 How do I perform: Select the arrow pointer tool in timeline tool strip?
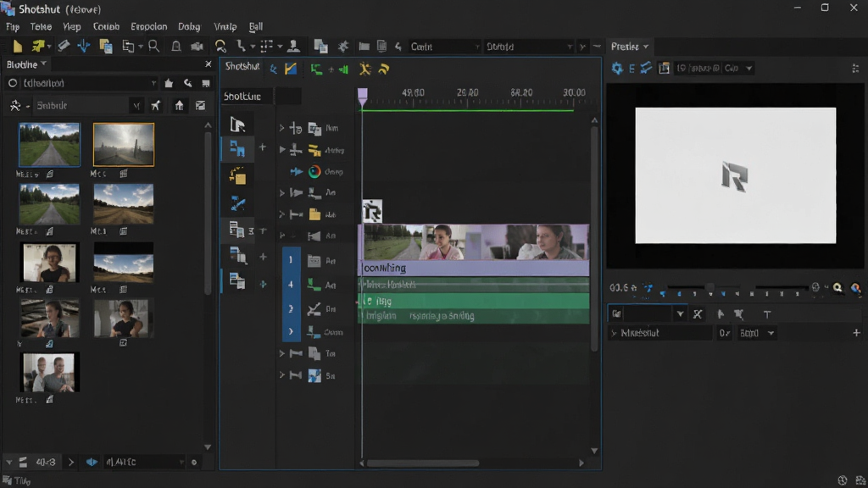[237, 125]
